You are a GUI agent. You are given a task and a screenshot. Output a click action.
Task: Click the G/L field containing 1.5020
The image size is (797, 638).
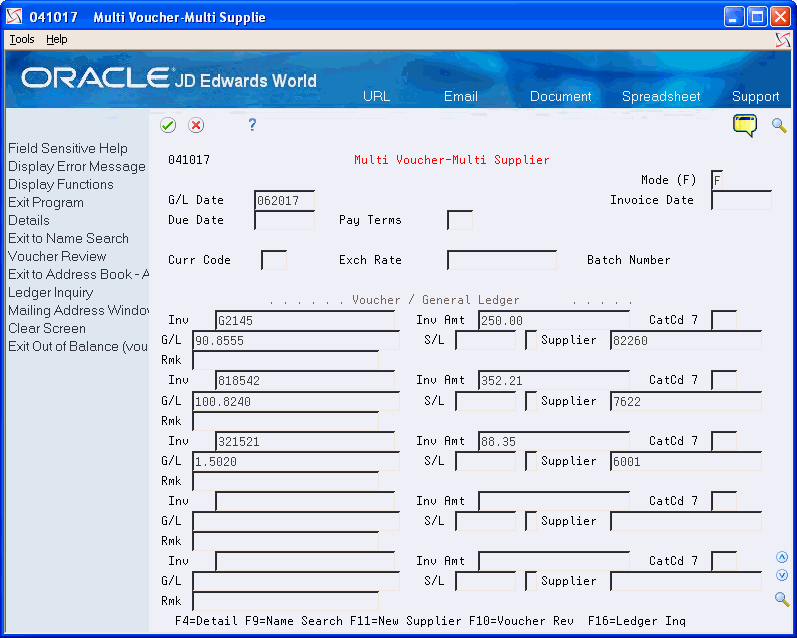pos(296,461)
